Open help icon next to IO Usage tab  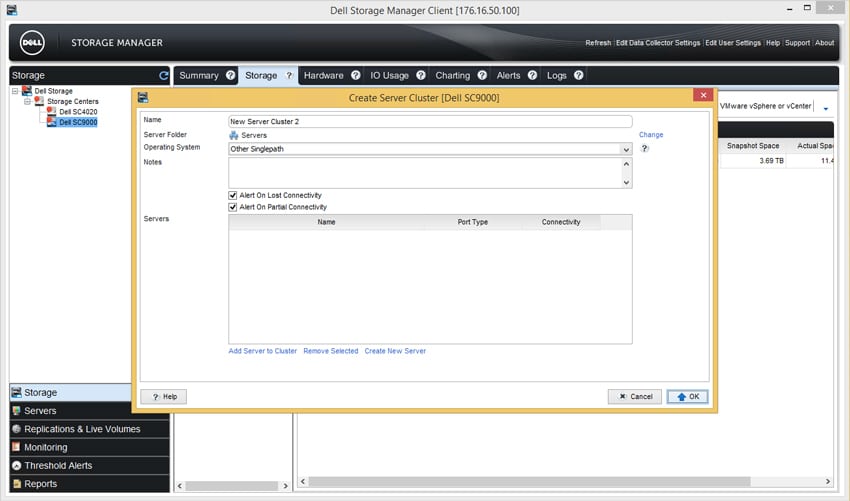tap(421, 75)
